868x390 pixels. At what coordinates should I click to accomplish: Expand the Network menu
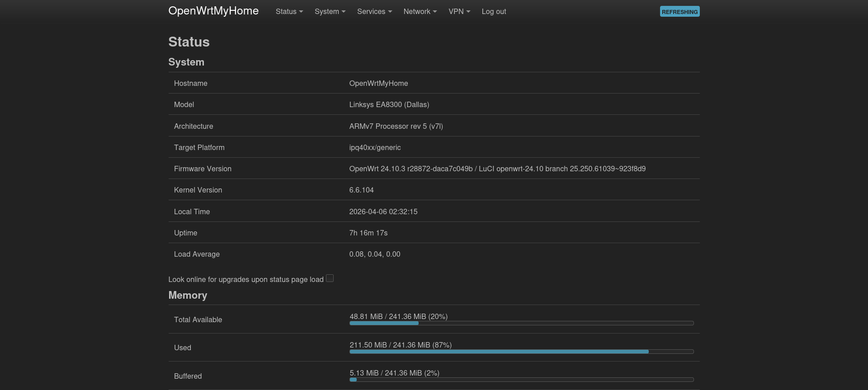420,11
